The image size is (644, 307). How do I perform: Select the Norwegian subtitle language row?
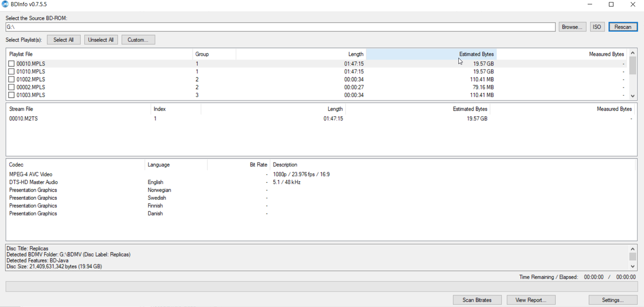(320, 190)
